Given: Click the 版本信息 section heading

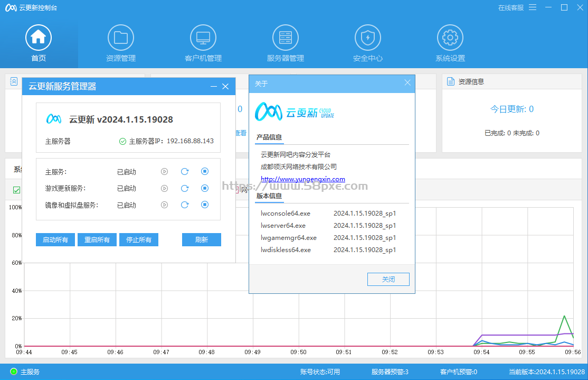Looking at the screenshot, I should pyautogui.click(x=269, y=196).
